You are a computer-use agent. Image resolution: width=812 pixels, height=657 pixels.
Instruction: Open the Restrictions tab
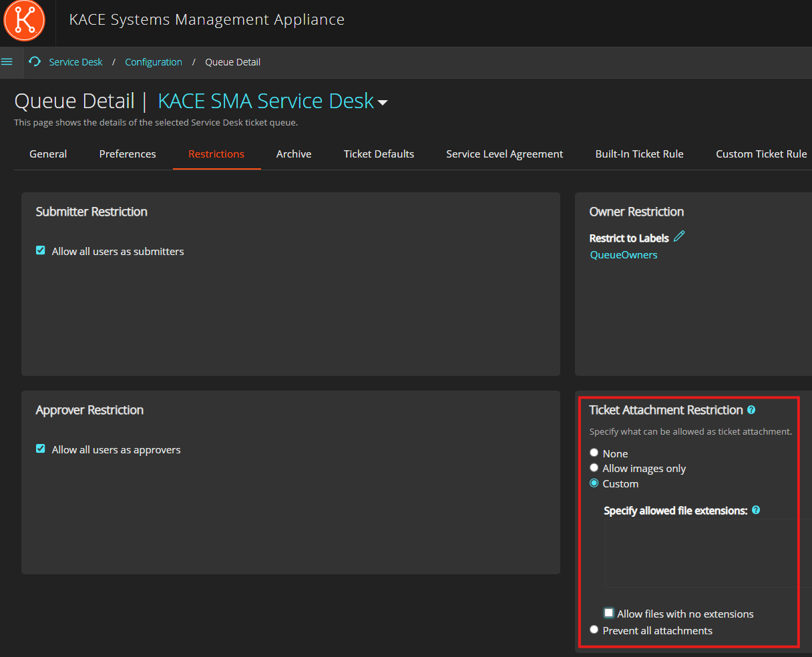216,154
